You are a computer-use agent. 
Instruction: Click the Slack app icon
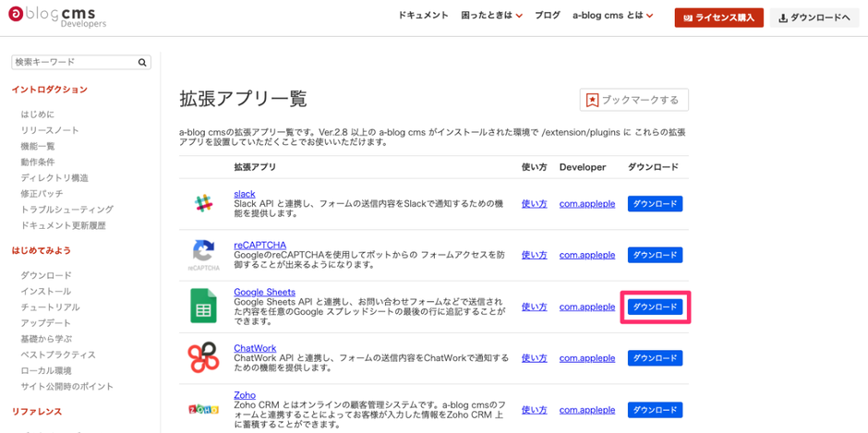tap(203, 204)
